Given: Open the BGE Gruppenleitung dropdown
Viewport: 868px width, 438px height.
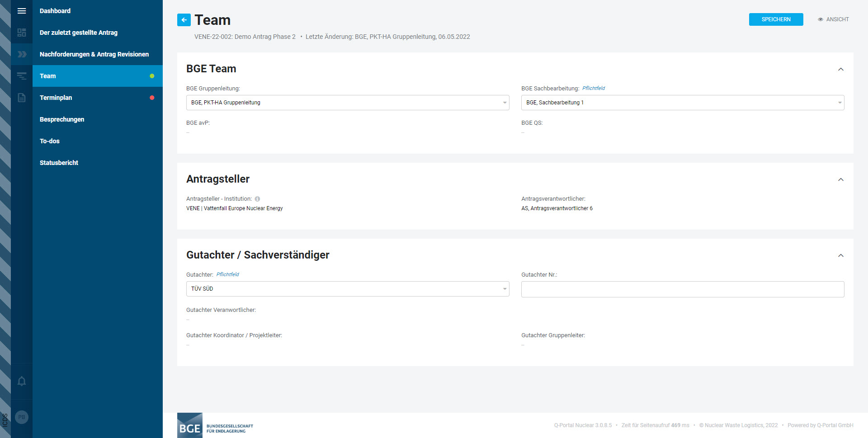Looking at the screenshot, I should pyautogui.click(x=347, y=103).
